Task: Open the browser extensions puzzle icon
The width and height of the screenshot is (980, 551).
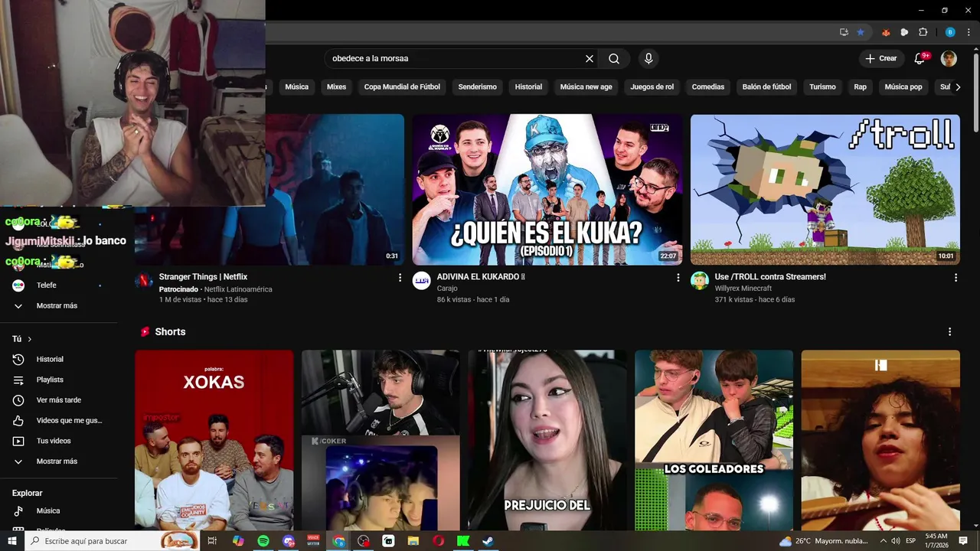Action: (x=923, y=32)
